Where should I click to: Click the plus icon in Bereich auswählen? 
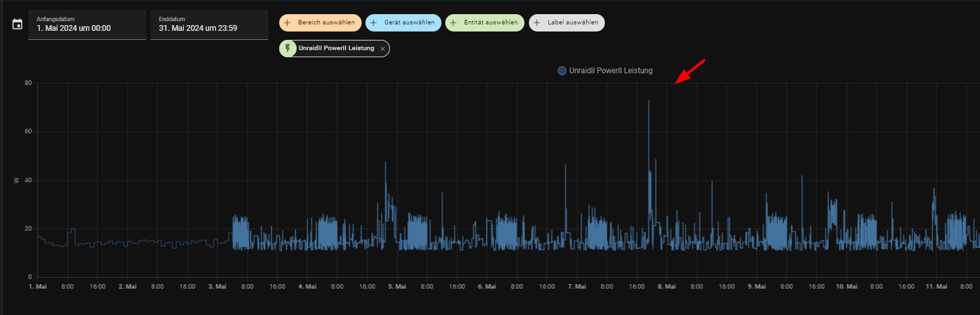pyautogui.click(x=288, y=22)
